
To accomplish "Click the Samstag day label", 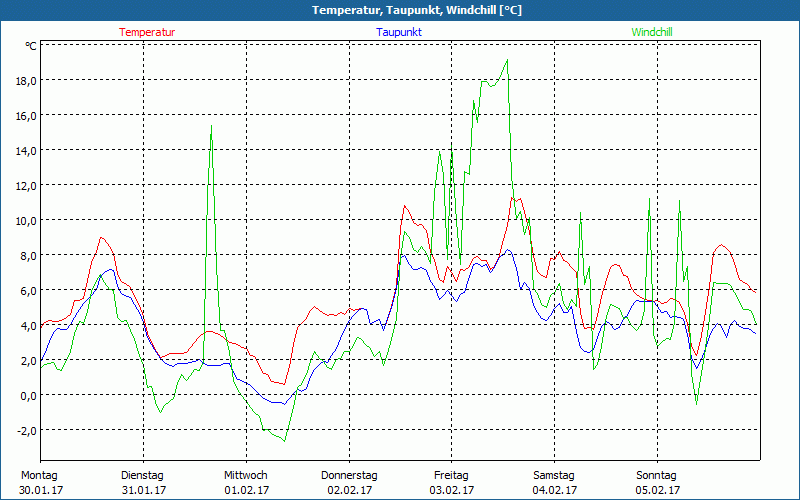I will 554,476.
